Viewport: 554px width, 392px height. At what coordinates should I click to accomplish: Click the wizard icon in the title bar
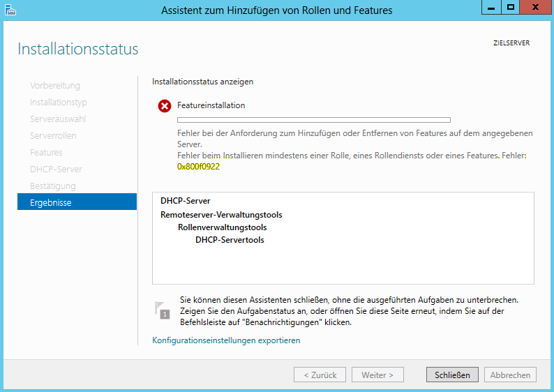coord(10,10)
